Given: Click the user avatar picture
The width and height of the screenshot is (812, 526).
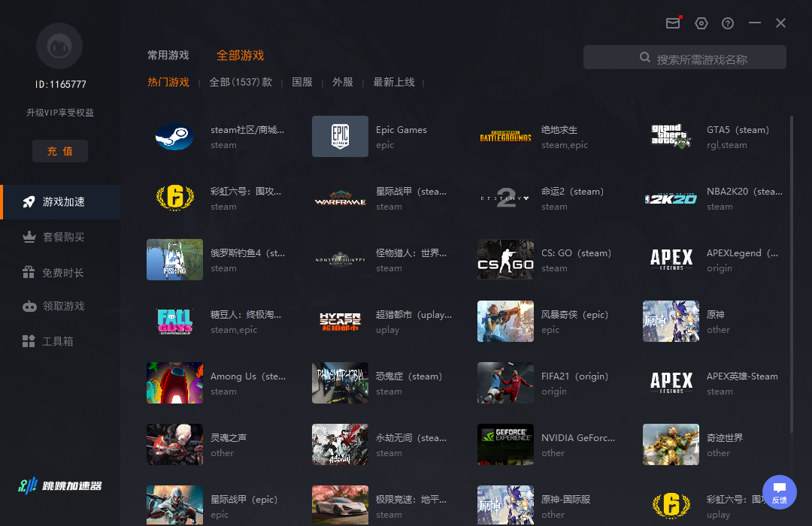Looking at the screenshot, I should (x=59, y=46).
